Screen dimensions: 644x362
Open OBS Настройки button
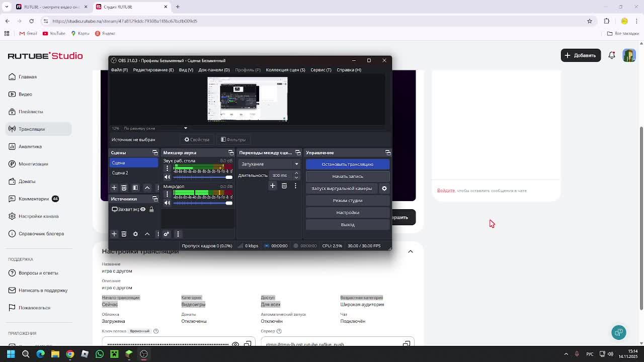tap(348, 213)
